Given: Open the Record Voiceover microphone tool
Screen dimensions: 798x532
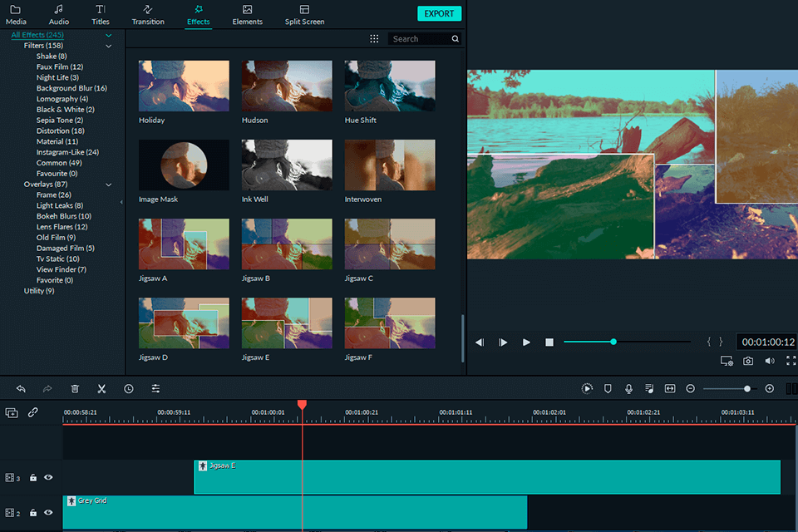Looking at the screenshot, I should 630,388.
